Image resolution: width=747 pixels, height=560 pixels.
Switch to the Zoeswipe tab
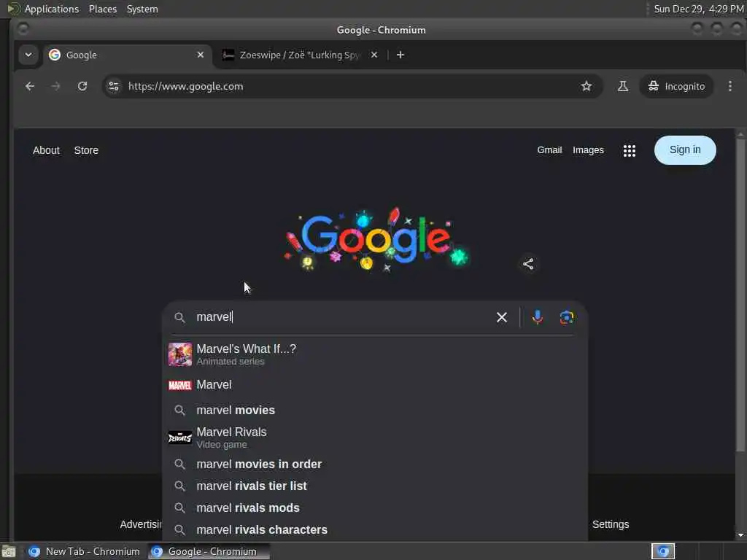300,55
